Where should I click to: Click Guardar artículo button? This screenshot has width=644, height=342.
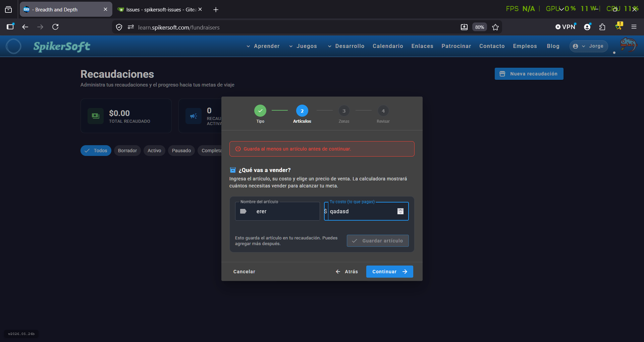click(378, 241)
